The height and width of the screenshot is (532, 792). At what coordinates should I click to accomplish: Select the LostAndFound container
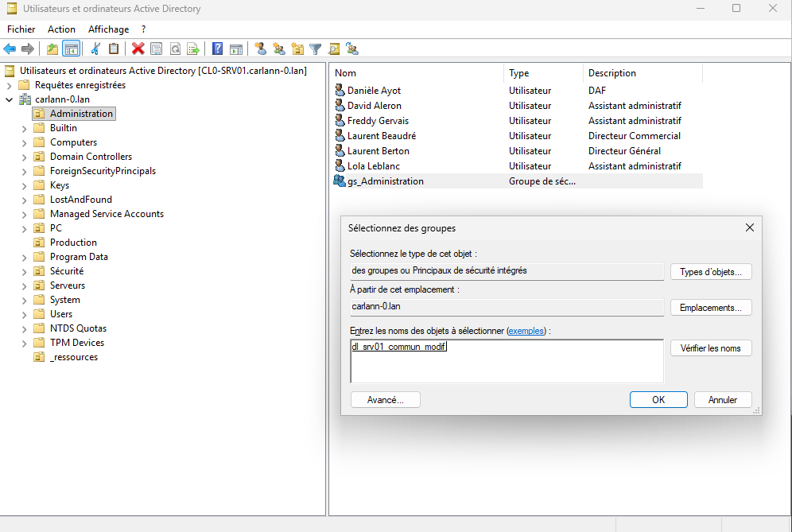[x=81, y=200]
